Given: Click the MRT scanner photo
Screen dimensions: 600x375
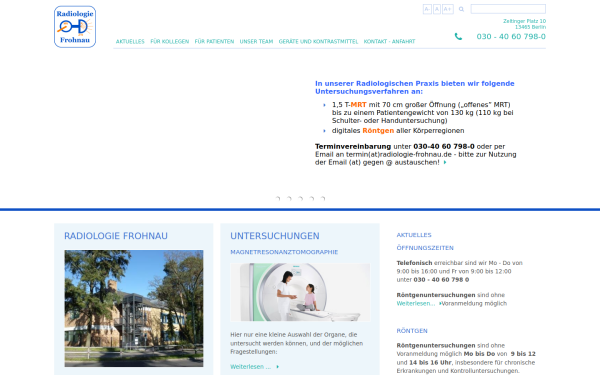Looking at the screenshot, I should pos(300,292).
